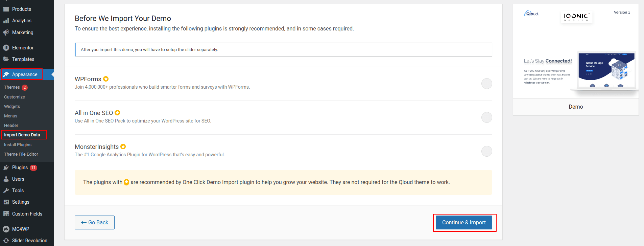644x246 pixels.
Task: Click the Settings sliders icon
Action: [x=6, y=202]
